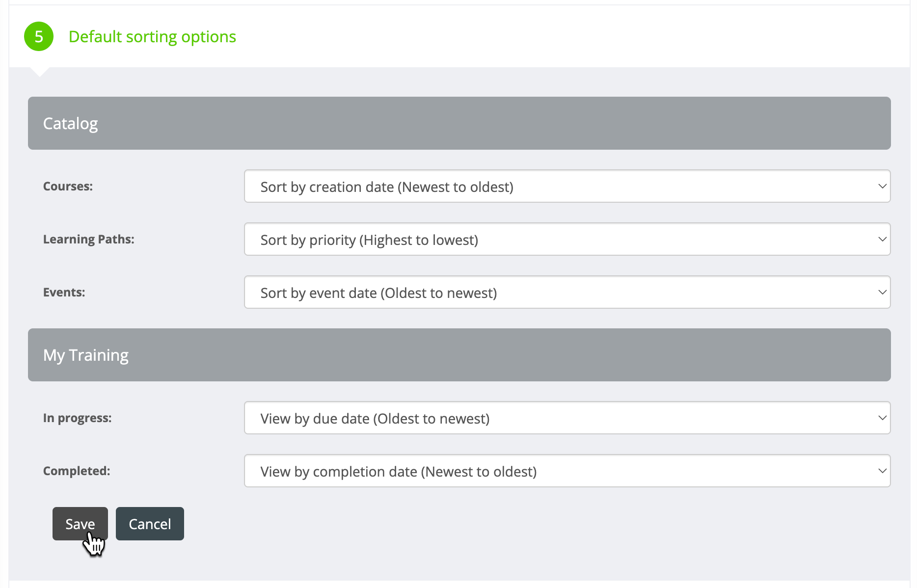917x588 pixels.
Task: Open the Learning Paths sorting dropdown
Action: tap(567, 239)
